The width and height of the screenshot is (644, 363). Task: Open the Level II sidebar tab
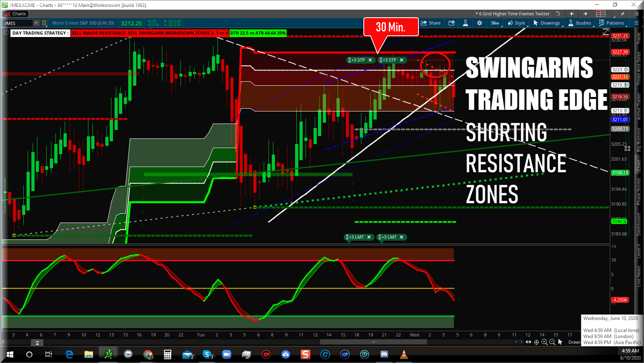(639, 251)
